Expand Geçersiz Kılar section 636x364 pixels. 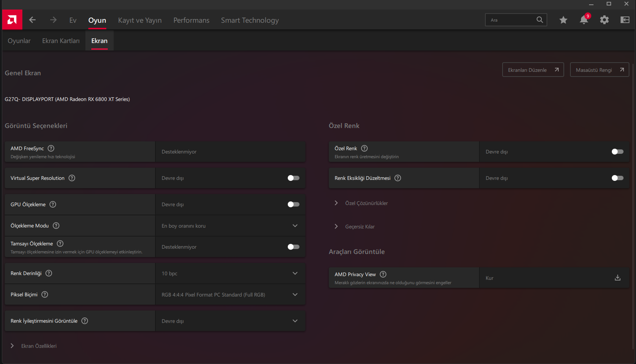(x=354, y=227)
